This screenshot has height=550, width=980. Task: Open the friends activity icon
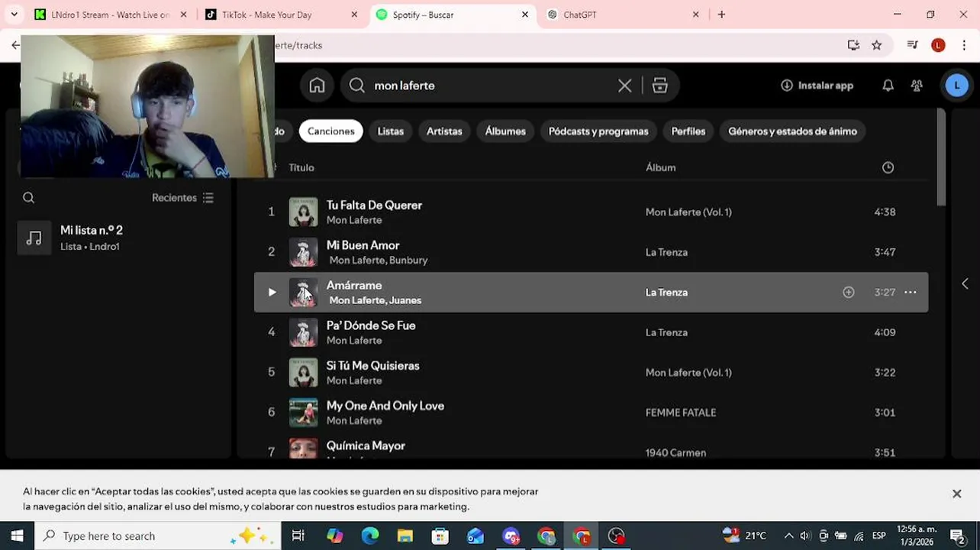[917, 86]
